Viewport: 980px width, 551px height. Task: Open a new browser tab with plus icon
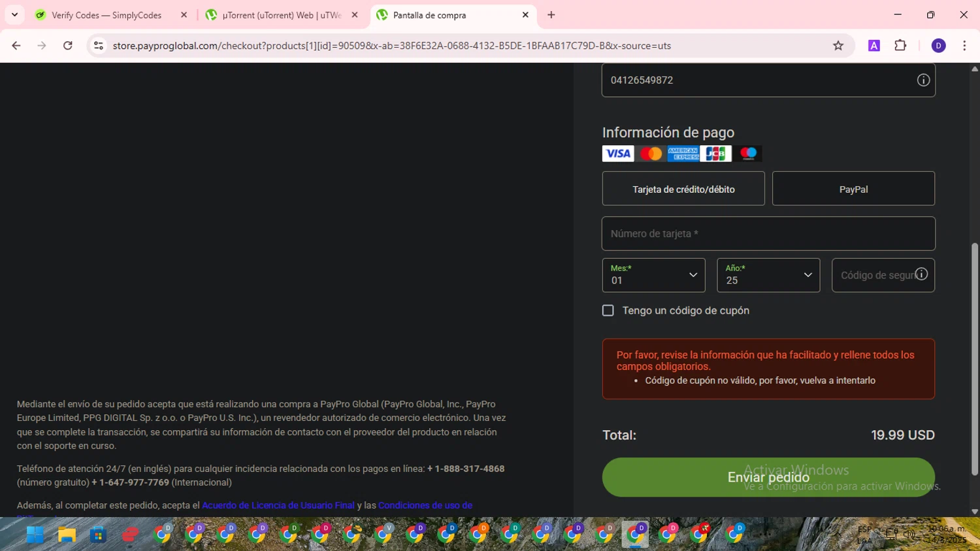coord(551,15)
